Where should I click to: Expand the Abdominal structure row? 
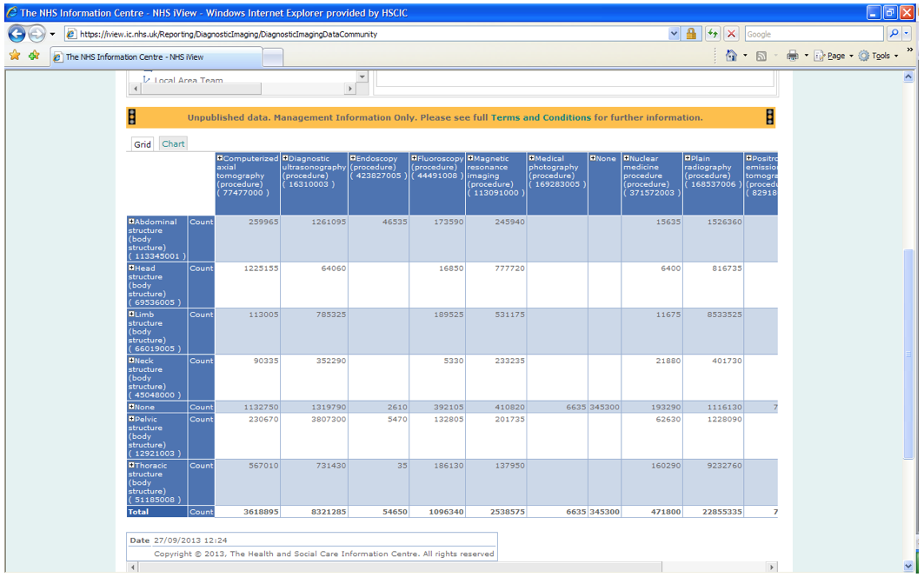coord(132,222)
